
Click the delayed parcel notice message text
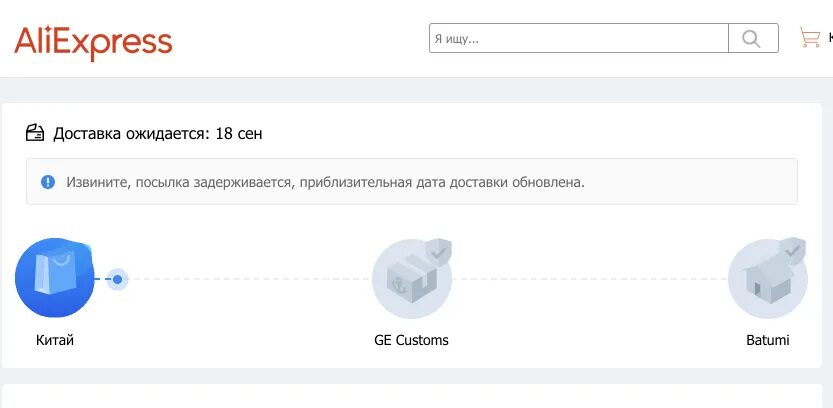[x=325, y=182]
